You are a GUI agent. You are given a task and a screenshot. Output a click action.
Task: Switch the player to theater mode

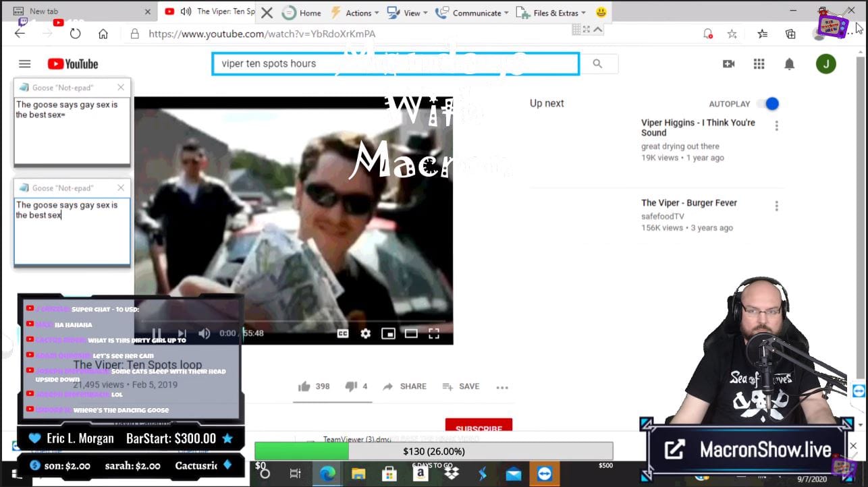click(411, 333)
